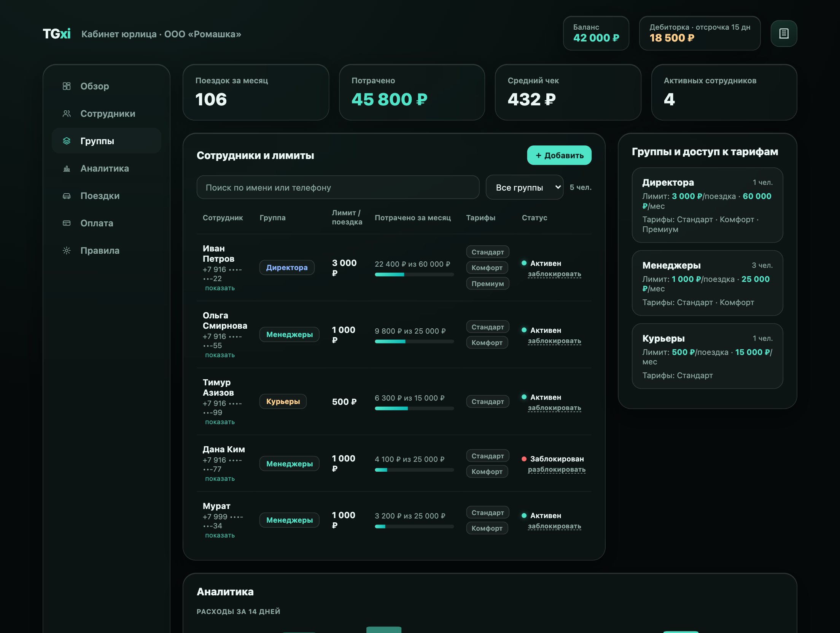Block Ольга Смирнова via заблокировать link
The image size is (840, 633).
tap(554, 341)
